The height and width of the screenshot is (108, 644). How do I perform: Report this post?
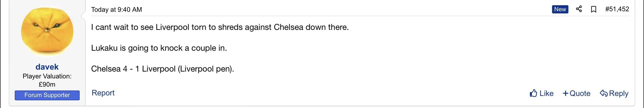(103, 93)
